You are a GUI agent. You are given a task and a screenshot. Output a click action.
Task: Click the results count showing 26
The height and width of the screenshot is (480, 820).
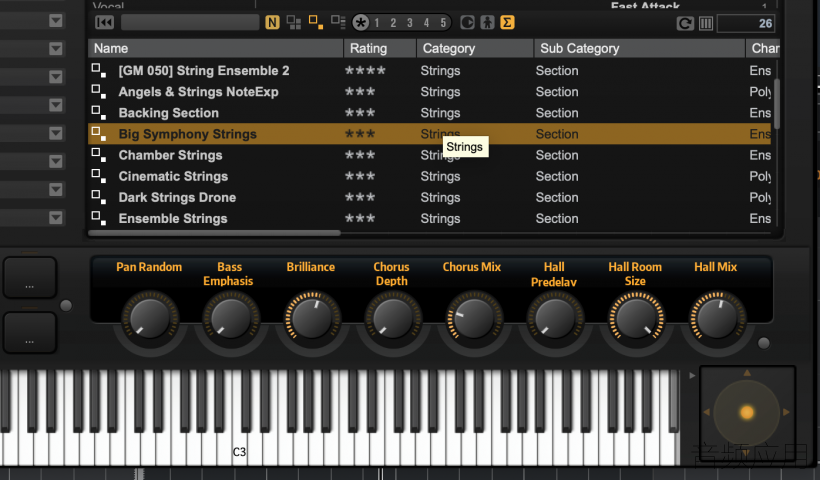point(746,23)
